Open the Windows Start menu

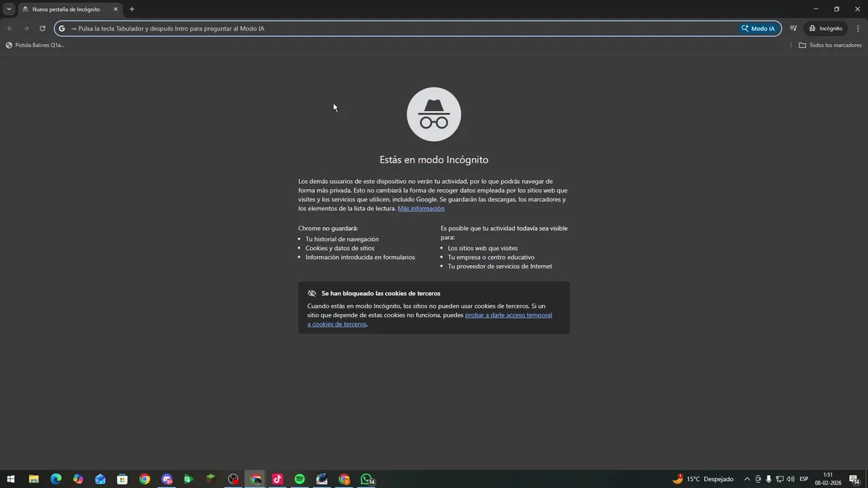pyautogui.click(x=11, y=479)
